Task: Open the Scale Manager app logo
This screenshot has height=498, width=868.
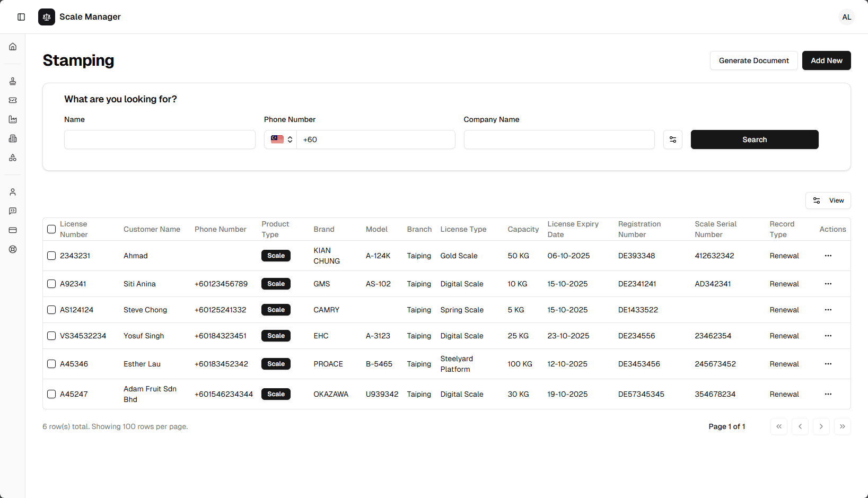Action: (47, 16)
